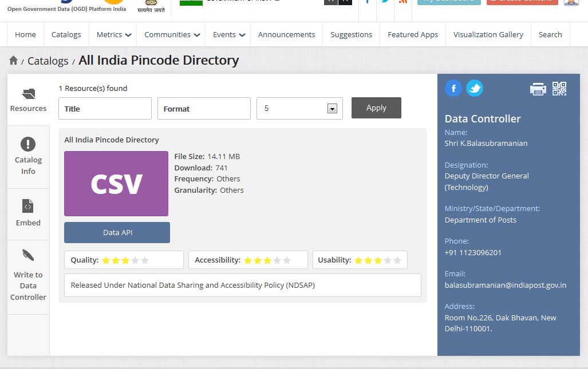Click the email balasubramanian@indiapost.gov.in
The image size is (588, 369).
(x=506, y=285)
